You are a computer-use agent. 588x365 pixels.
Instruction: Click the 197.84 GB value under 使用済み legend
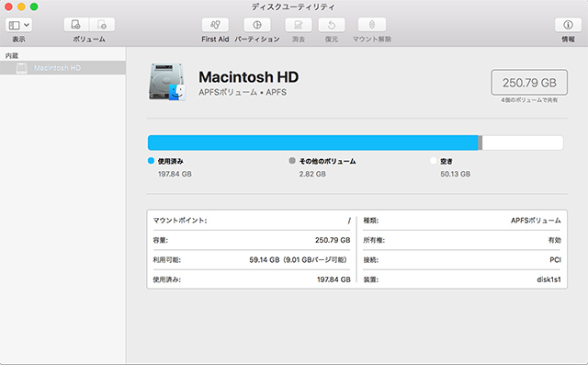(175, 174)
